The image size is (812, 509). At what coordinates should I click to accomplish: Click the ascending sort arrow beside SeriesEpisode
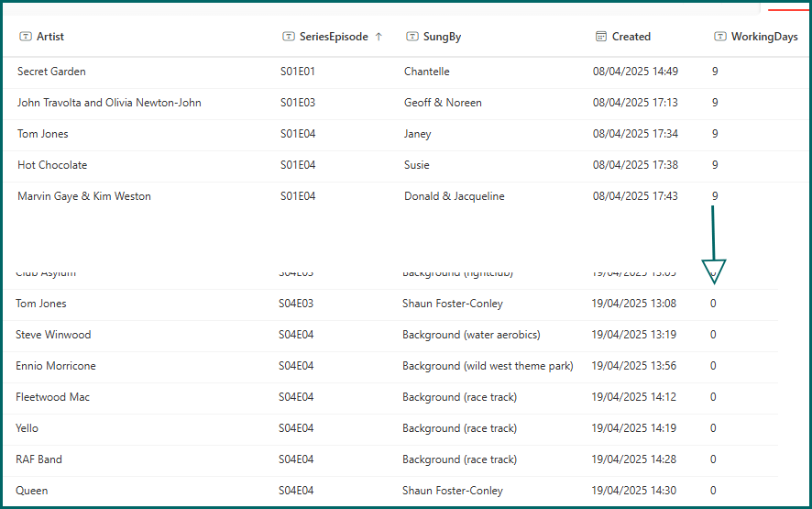click(x=379, y=37)
